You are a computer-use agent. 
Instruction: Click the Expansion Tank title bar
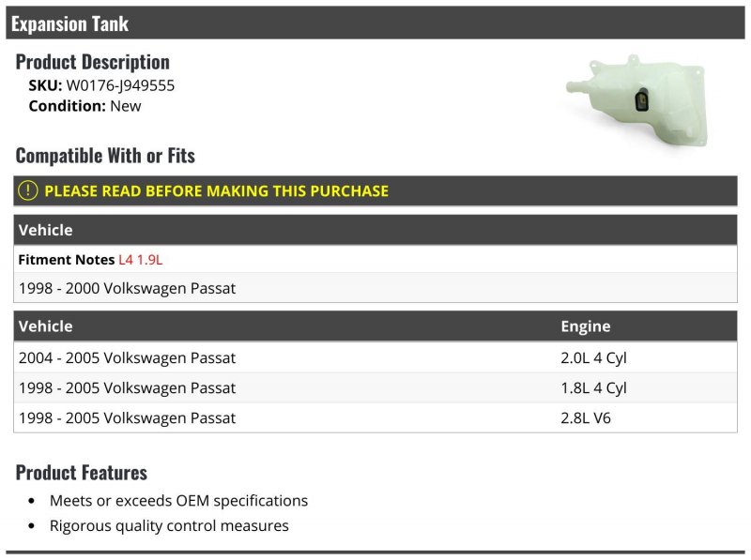(375, 23)
